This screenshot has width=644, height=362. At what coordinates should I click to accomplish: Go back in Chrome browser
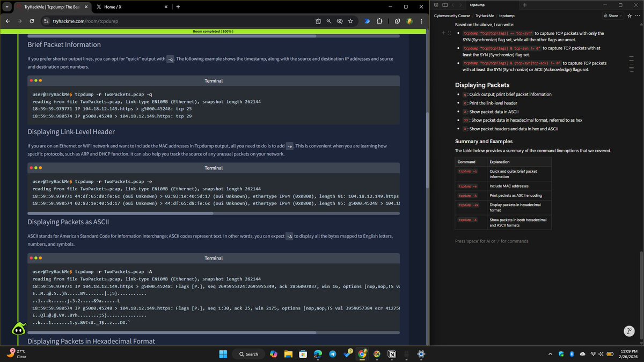pyautogui.click(x=8, y=21)
